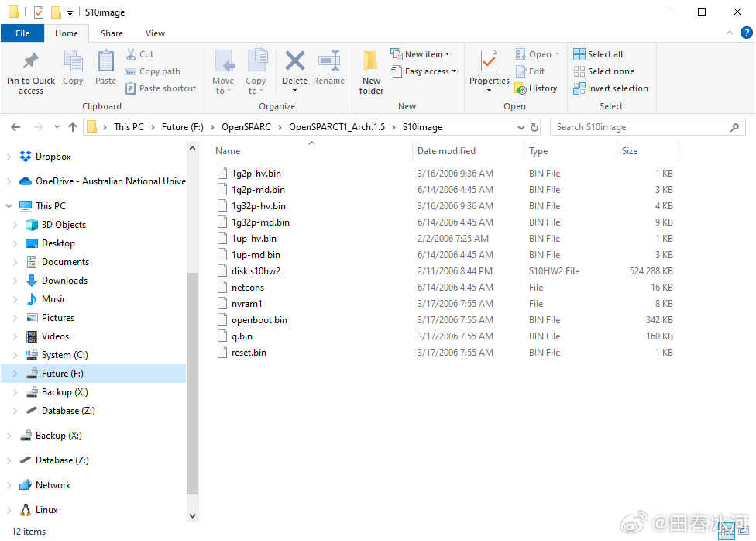
Task: Open the File menu tab
Action: coord(22,33)
